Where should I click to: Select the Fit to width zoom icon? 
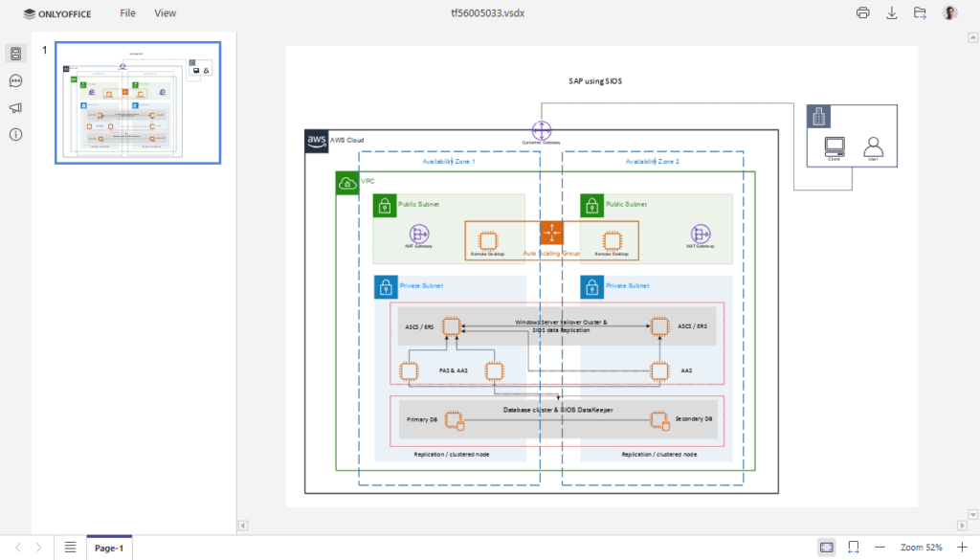(x=853, y=547)
